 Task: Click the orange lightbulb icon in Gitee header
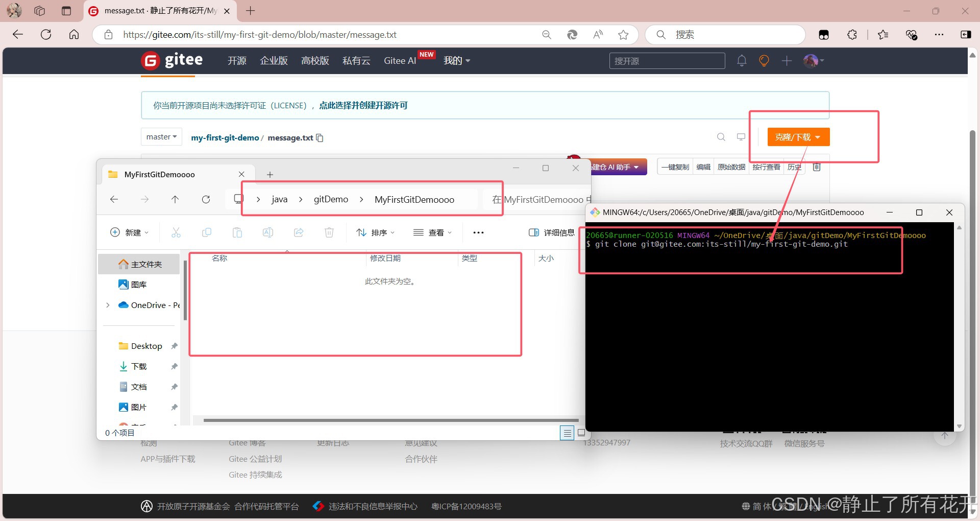(x=764, y=61)
